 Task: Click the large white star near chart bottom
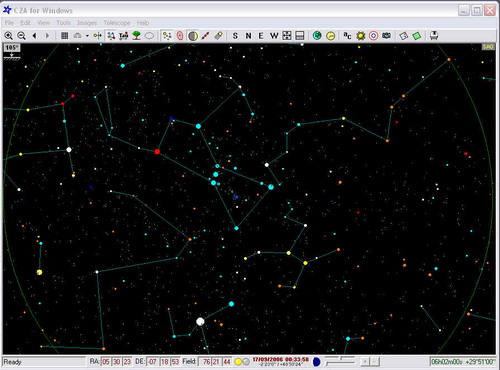(x=200, y=322)
